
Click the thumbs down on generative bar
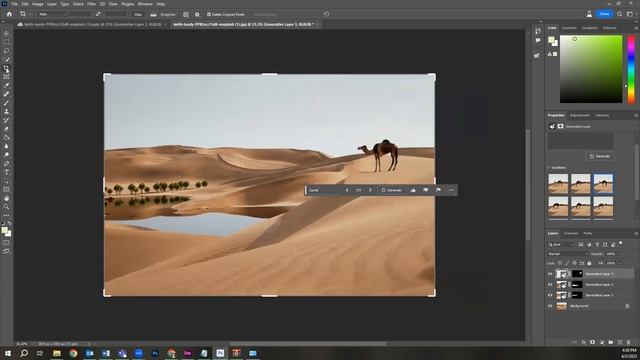point(426,190)
